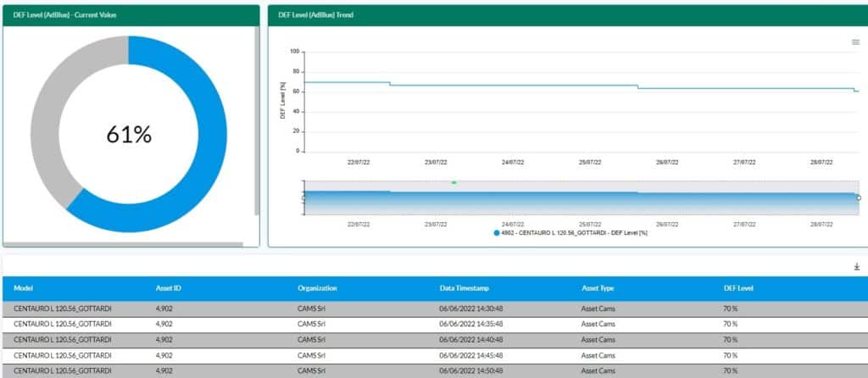Click the Asset Type column header
This screenshot has height=378, width=868.
point(598,288)
